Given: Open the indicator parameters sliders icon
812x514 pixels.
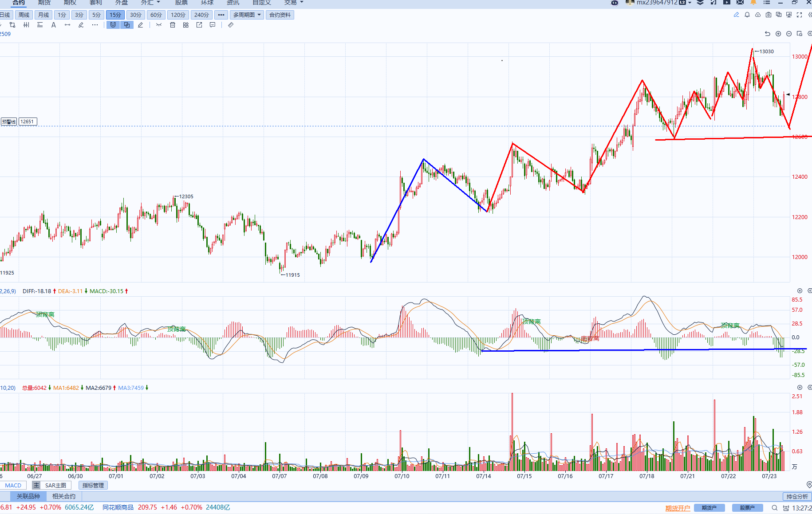Looking at the screenshot, I should pyautogui.click(x=26, y=25).
